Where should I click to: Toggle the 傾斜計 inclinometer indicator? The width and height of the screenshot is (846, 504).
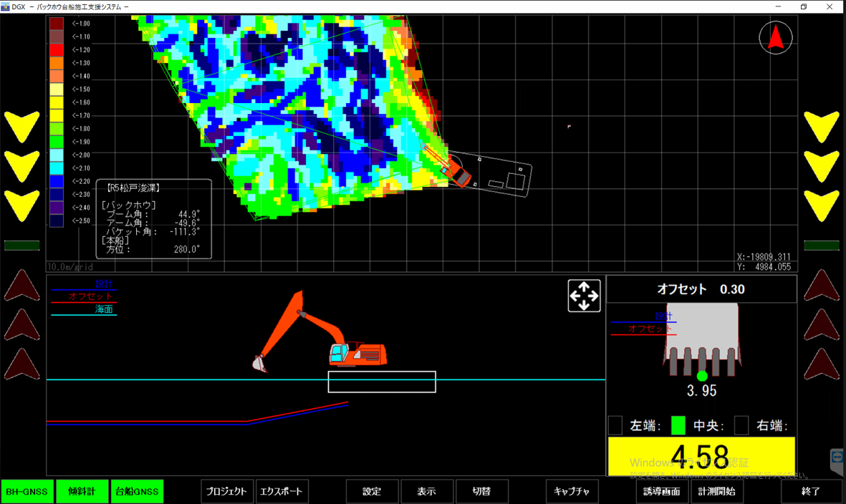[x=81, y=492]
